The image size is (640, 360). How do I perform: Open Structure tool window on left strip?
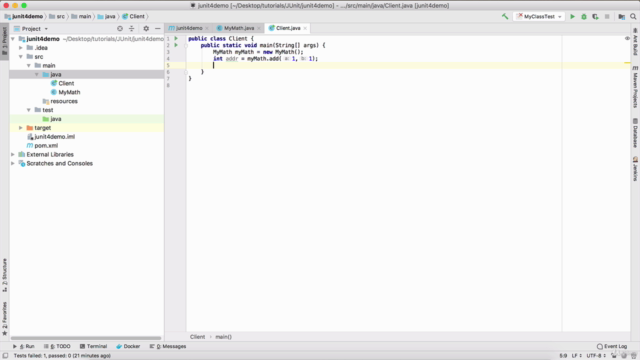(4, 275)
